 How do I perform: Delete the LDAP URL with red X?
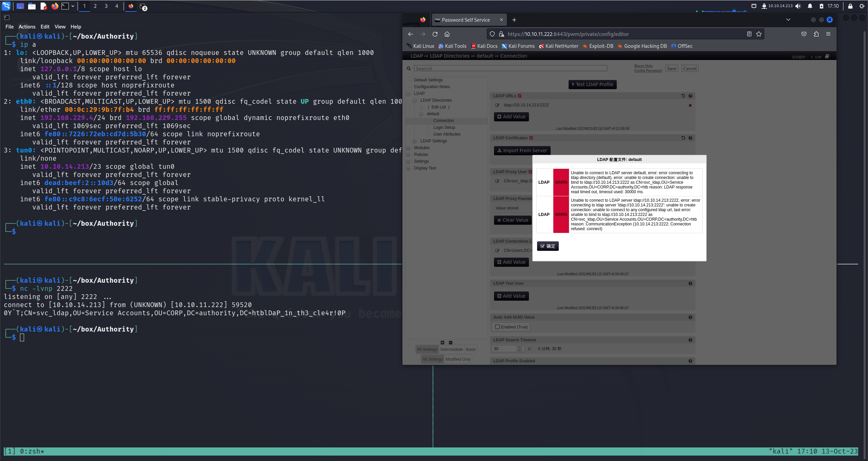click(690, 105)
